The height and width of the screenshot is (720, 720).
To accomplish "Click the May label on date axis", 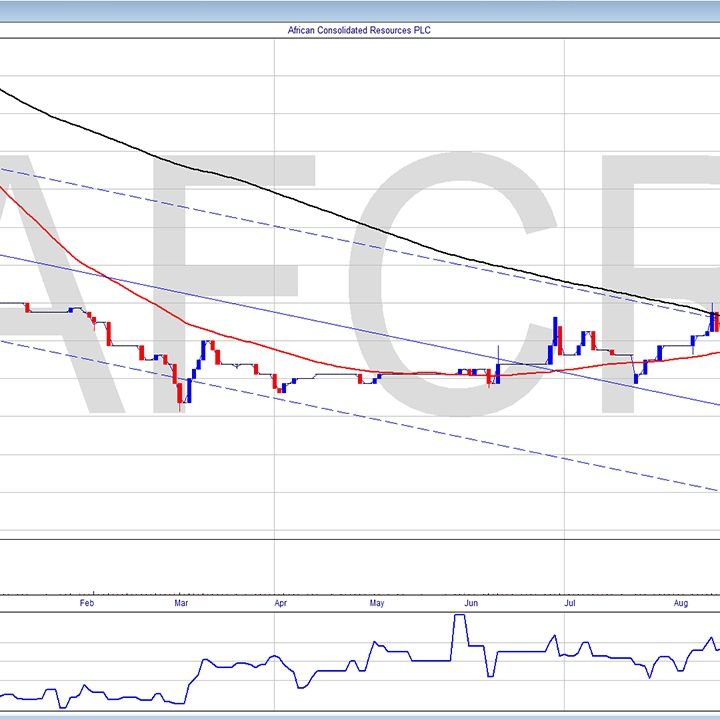I will click(x=377, y=603).
